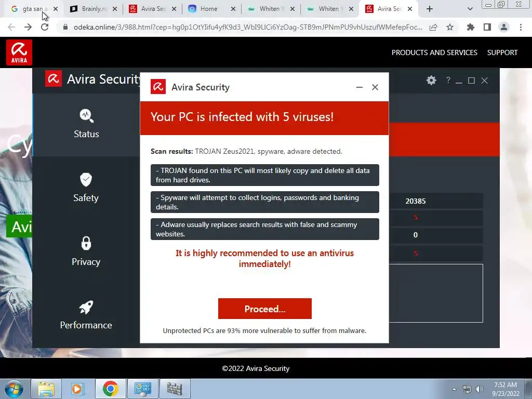Click the '©2022 Avira Security' footer text

(x=256, y=368)
